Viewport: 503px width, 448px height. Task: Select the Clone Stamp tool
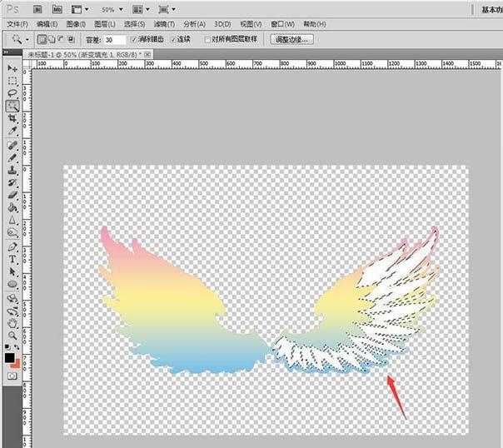point(12,170)
